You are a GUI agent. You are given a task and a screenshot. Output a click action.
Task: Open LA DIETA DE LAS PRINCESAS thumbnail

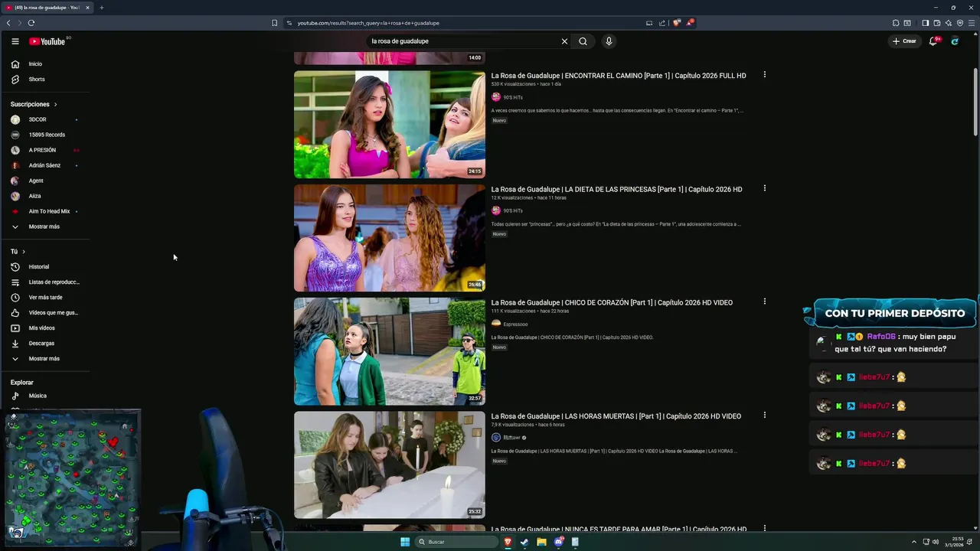[390, 238]
